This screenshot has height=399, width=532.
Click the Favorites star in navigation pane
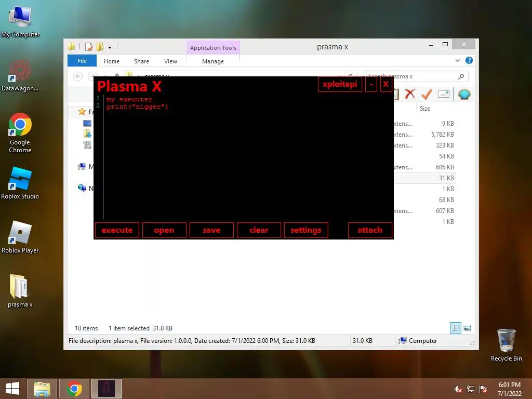(x=82, y=111)
